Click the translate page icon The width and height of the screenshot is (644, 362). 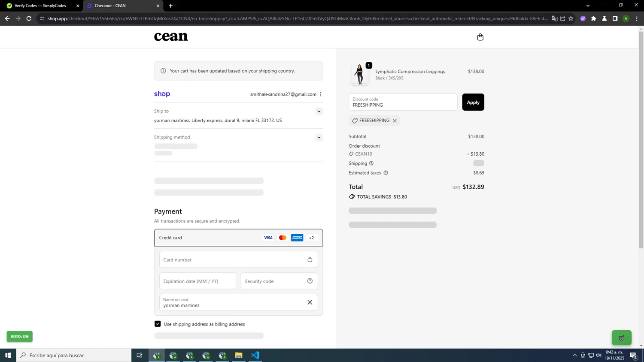click(x=555, y=18)
